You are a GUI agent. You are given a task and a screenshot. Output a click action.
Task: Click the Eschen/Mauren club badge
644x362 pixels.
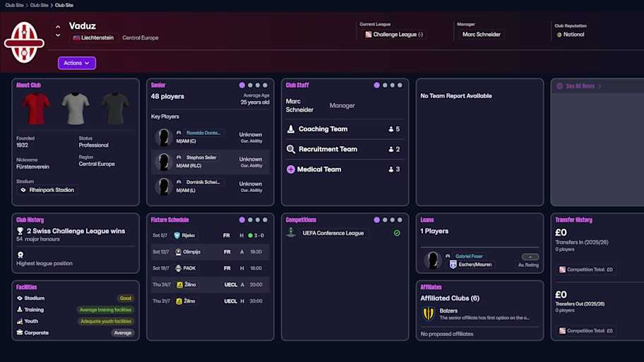pyautogui.click(x=453, y=265)
